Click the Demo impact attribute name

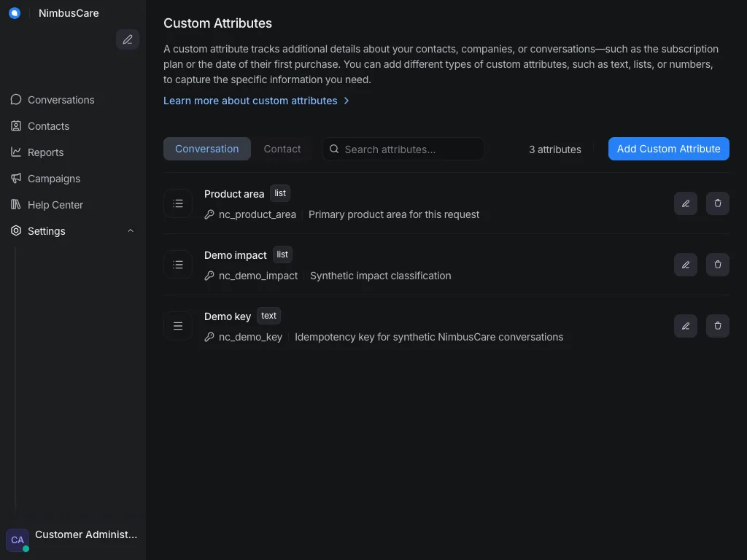point(236,255)
